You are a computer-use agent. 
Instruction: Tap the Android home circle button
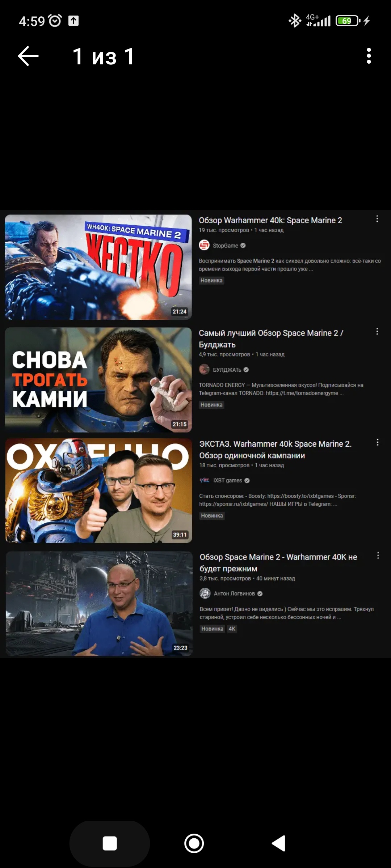point(194,843)
